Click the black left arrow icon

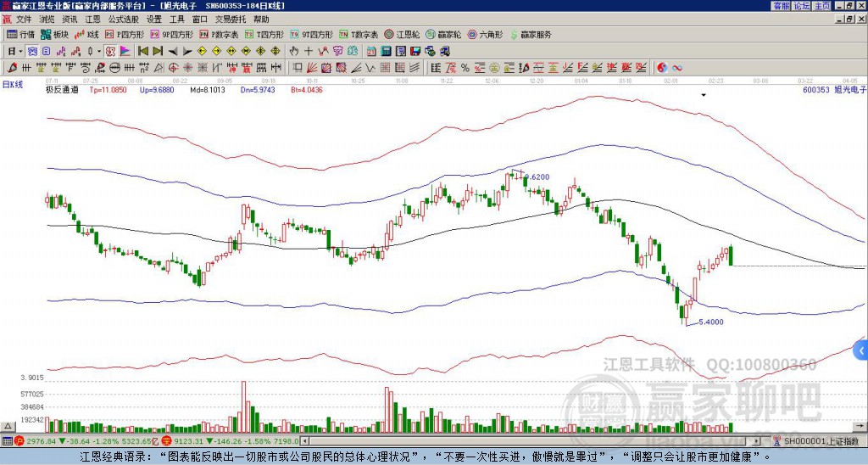coord(173,52)
